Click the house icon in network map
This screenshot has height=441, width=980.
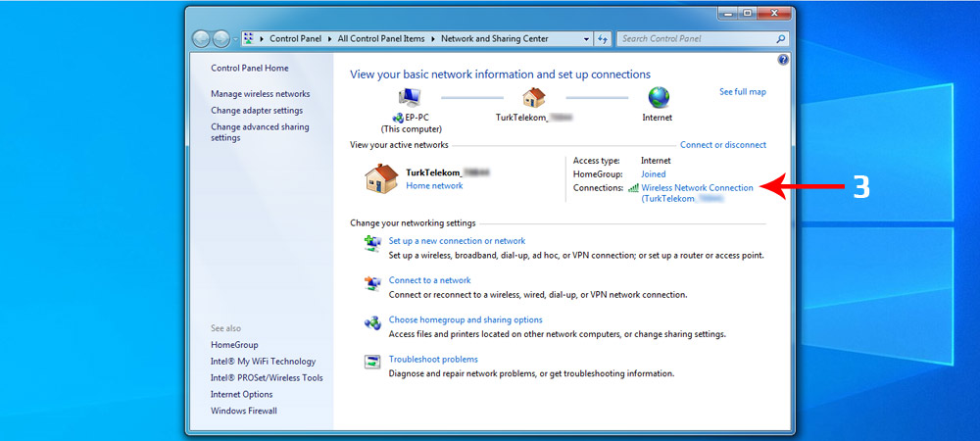coord(534,97)
